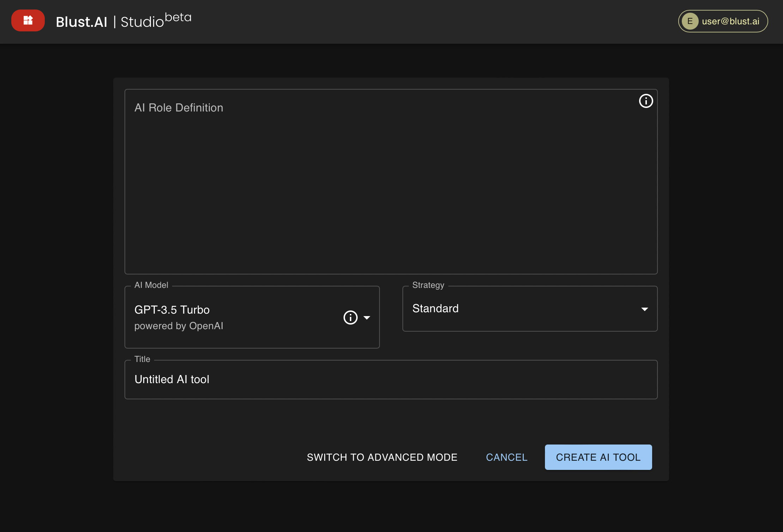
Task: Click the GPT-3.5 Turbo model name
Action: click(172, 310)
